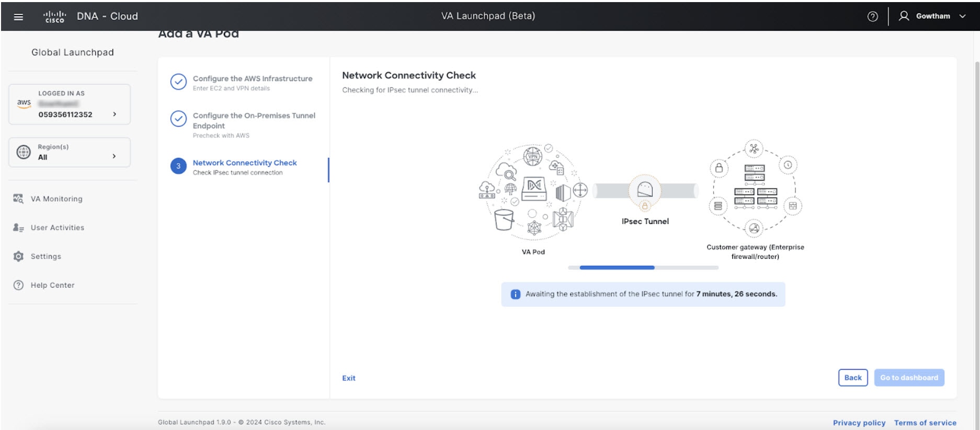Click 'Customer gateway (Enterprise firewall/router)' label
This screenshot has height=430, width=980.
point(755,252)
